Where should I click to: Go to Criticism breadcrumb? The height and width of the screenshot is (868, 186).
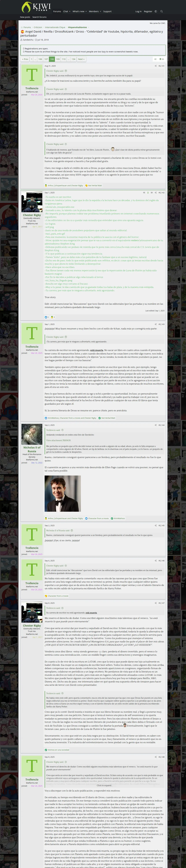38,27
